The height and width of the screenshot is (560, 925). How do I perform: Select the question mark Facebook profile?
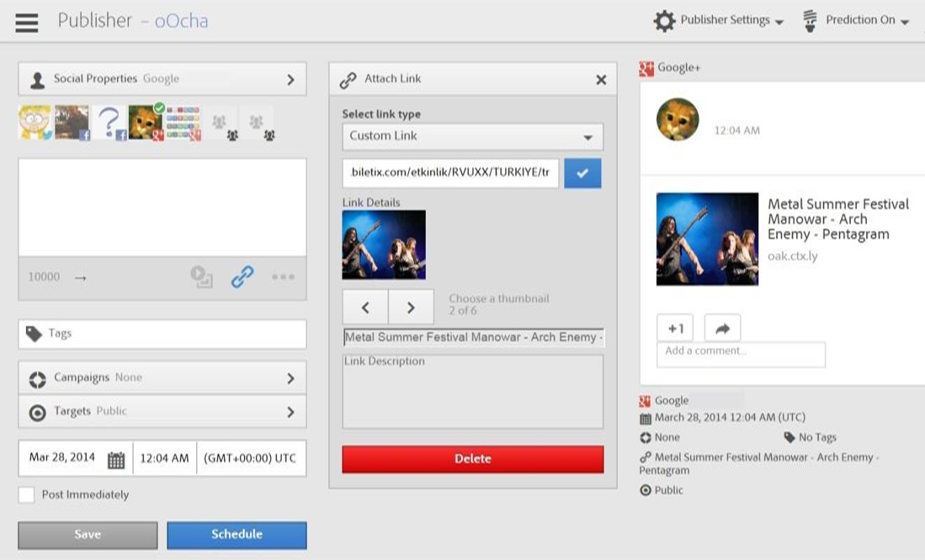tap(109, 122)
